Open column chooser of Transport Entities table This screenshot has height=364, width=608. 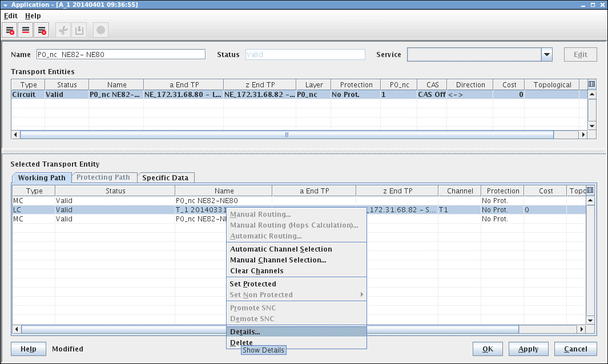click(591, 84)
